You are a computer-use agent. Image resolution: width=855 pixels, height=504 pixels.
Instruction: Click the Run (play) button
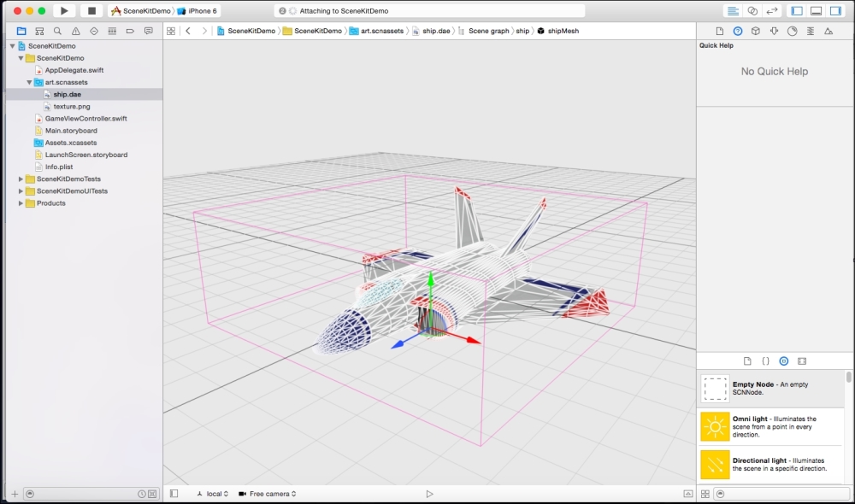(x=64, y=11)
